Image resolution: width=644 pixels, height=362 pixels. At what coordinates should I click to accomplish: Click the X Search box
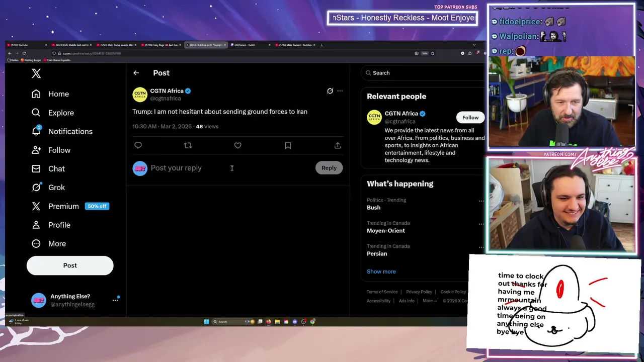click(423, 73)
